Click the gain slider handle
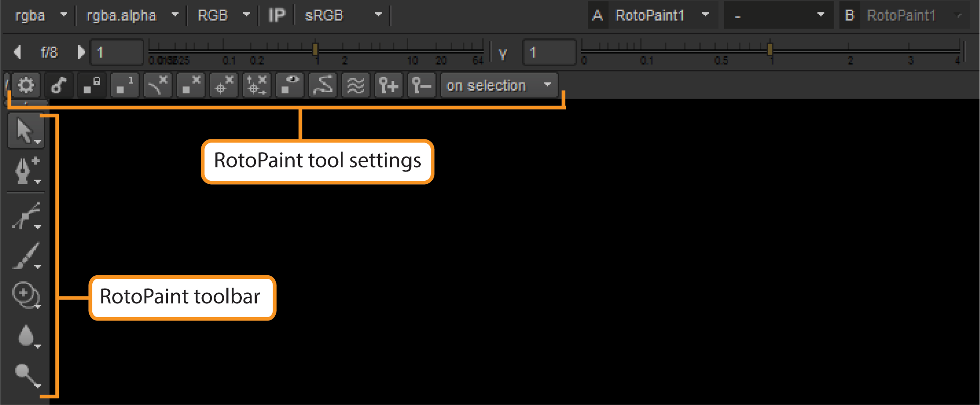The height and width of the screenshot is (405, 980). (x=315, y=49)
